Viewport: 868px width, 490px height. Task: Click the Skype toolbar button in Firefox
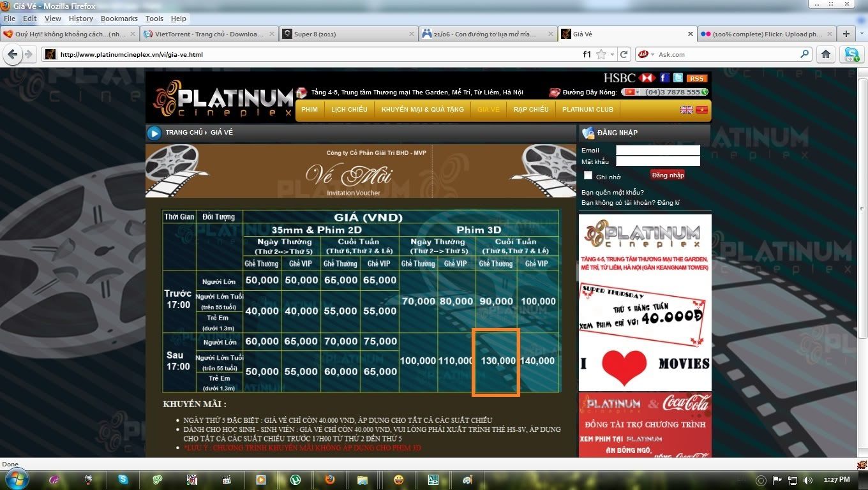pos(851,54)
